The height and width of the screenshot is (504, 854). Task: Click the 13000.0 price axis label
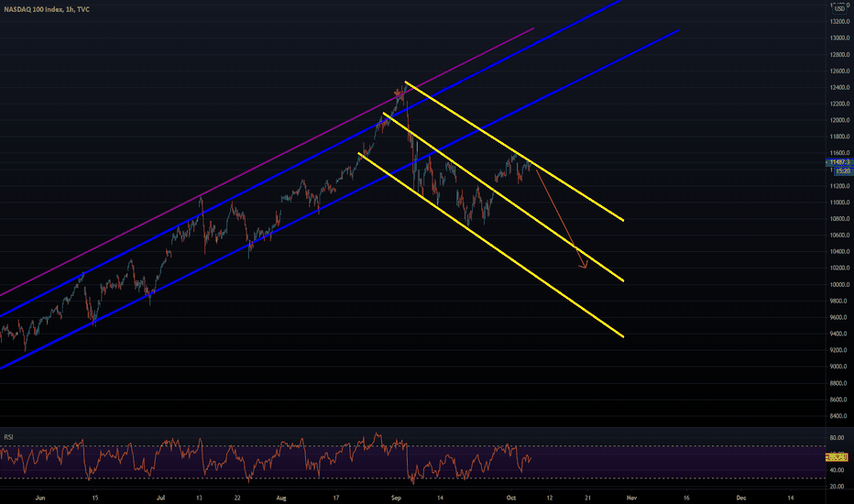(x=839, y=38)
